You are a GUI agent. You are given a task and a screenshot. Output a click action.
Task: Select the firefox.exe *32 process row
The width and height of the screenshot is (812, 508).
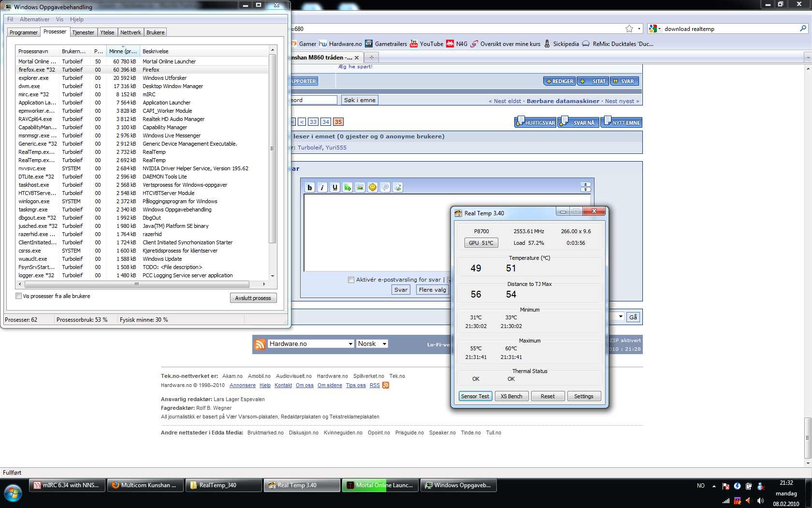pos(143,70)
